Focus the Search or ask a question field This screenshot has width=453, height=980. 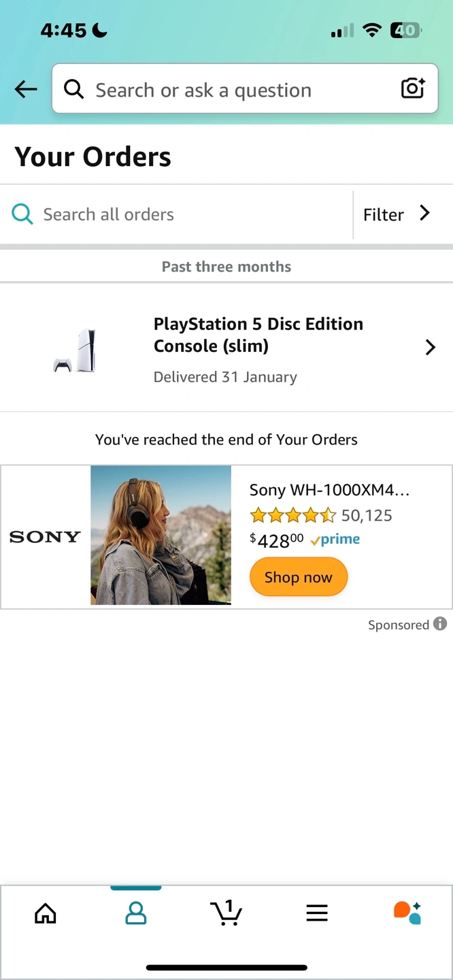coord(238,90)
